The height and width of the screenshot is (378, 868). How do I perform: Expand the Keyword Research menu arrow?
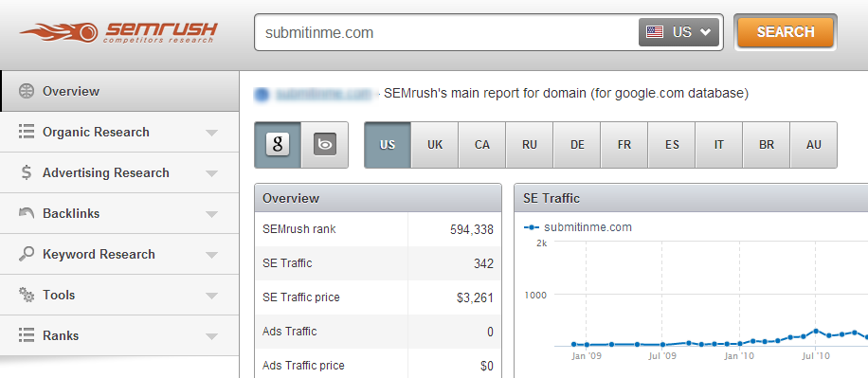pyautogui.click(x=211, y=255)
